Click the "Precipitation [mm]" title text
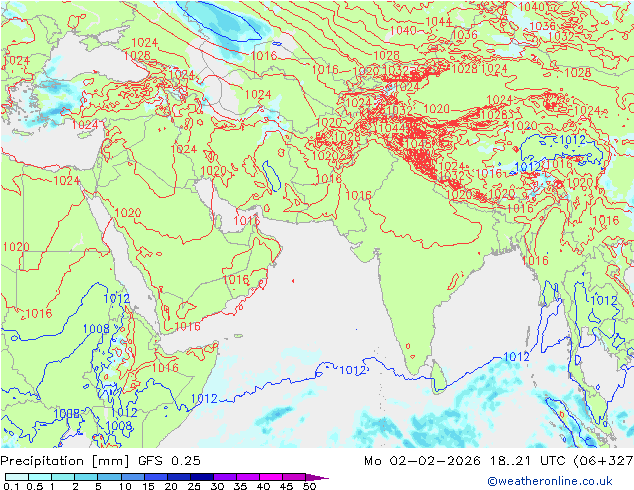This screenshot has width=634, height=490. click(x=65, y=461)
